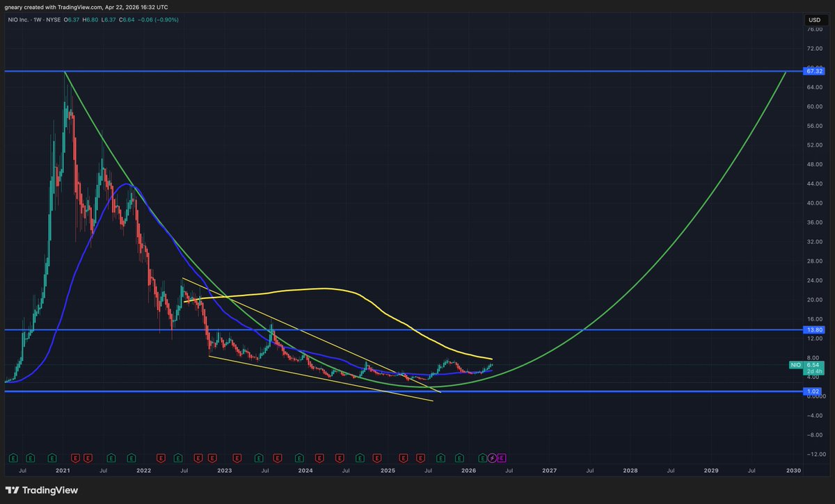The width and height of the screenshot is (835, 504).
Task: Click the NIO 2021 Q2 earnings icon
Action: tap(110, 457)
